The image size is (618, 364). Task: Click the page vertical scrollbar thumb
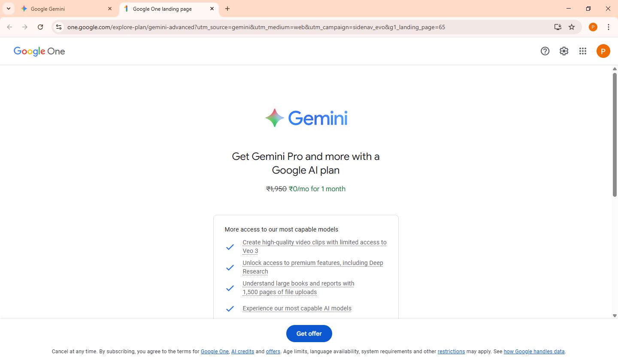615,135
